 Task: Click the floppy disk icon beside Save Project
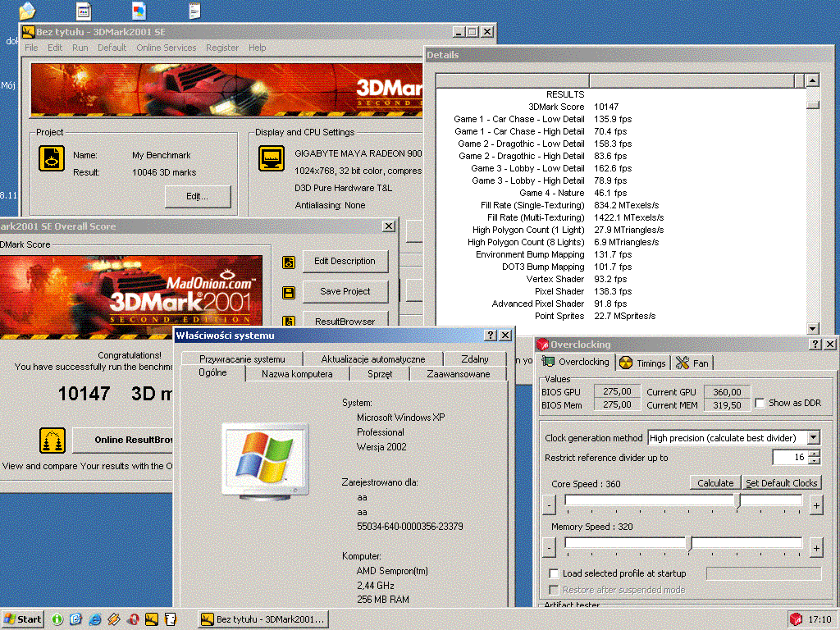tap(289, 293)
